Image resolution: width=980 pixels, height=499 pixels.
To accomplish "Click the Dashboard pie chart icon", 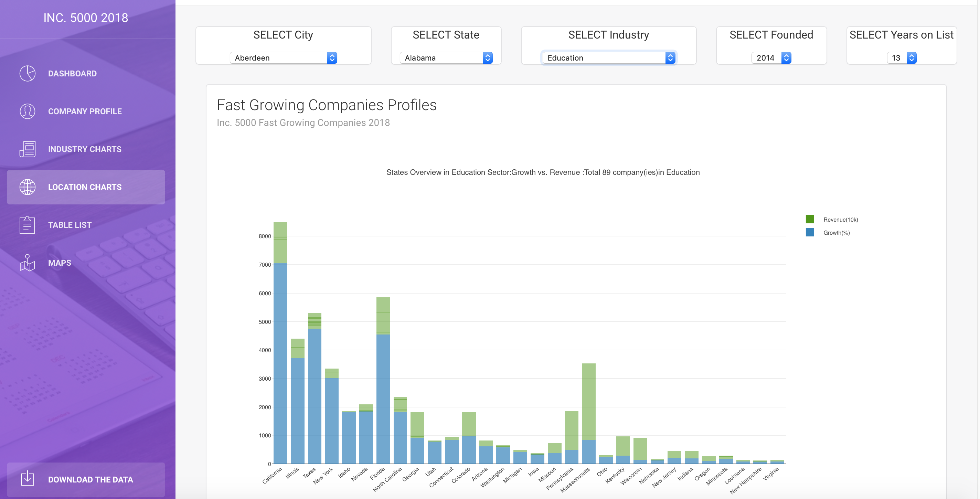I will coord(28,73).
